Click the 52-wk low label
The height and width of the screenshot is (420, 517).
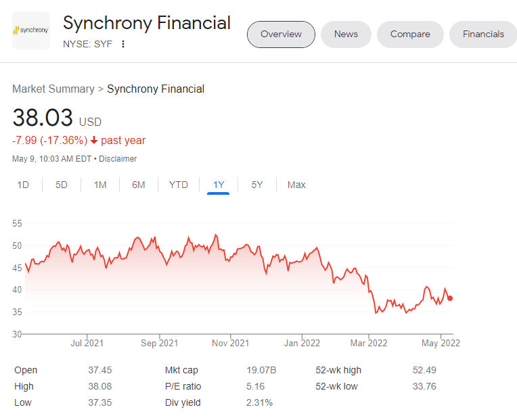[336, 386]
